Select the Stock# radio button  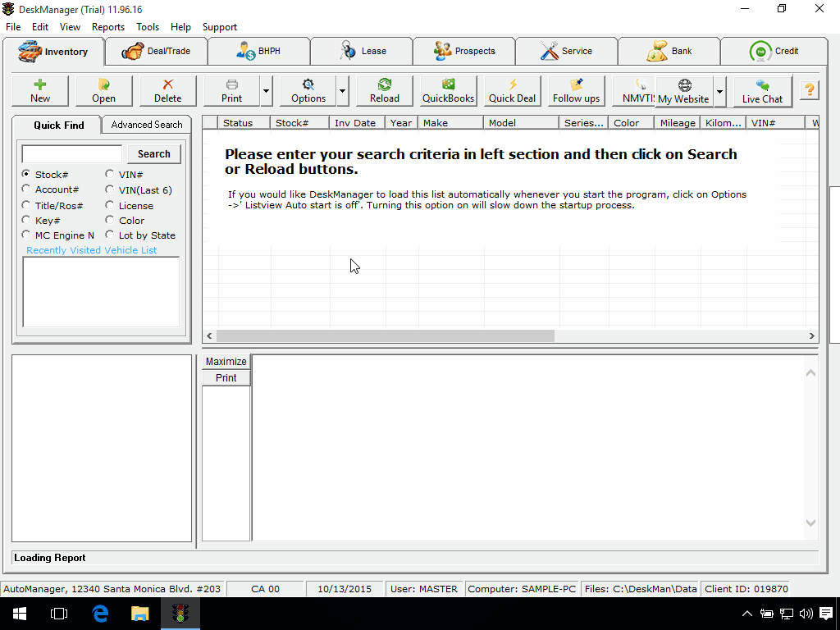pyautogui.click(x=25, y=174)
